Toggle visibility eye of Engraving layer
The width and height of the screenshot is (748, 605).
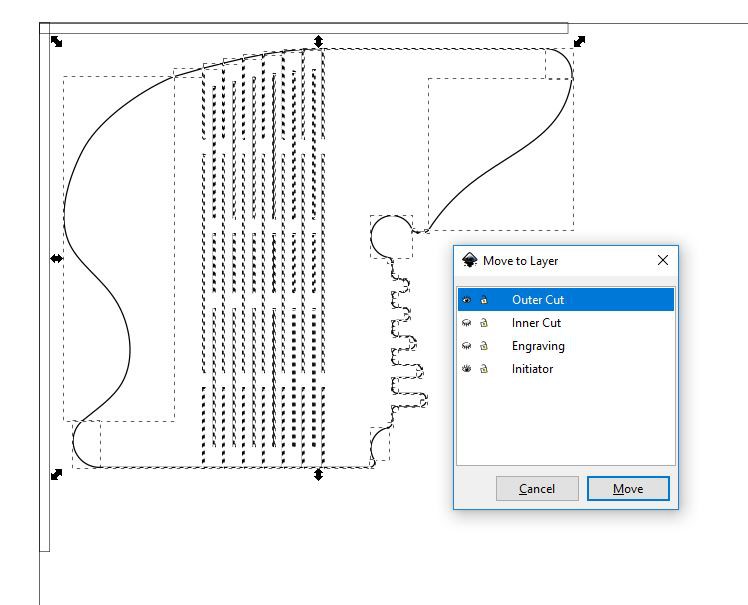[467, 346]
